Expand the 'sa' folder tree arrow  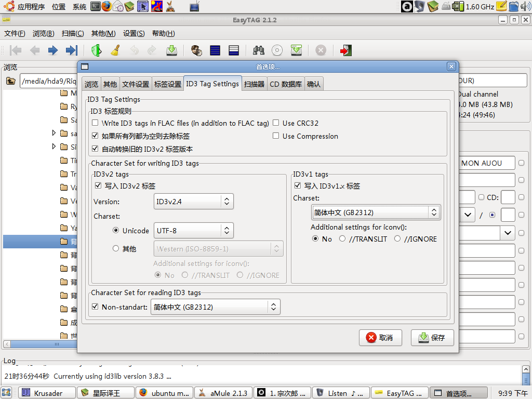54,133
